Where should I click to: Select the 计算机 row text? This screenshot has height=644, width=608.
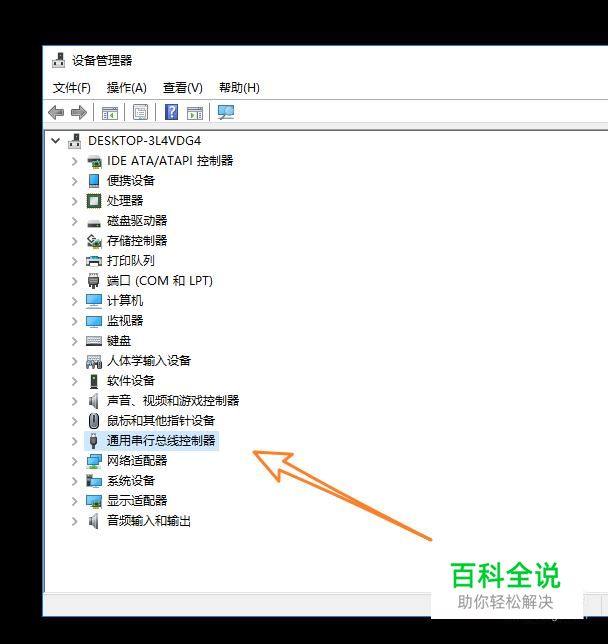[125, 301]
